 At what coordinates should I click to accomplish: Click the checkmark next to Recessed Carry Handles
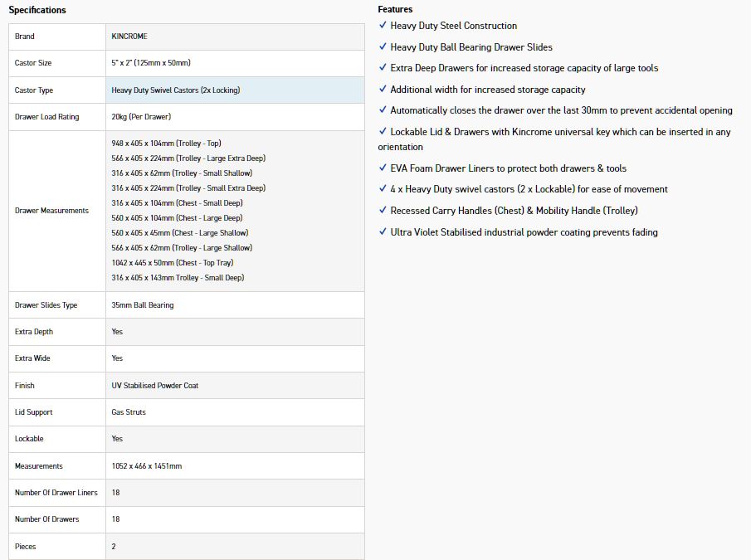383,210
